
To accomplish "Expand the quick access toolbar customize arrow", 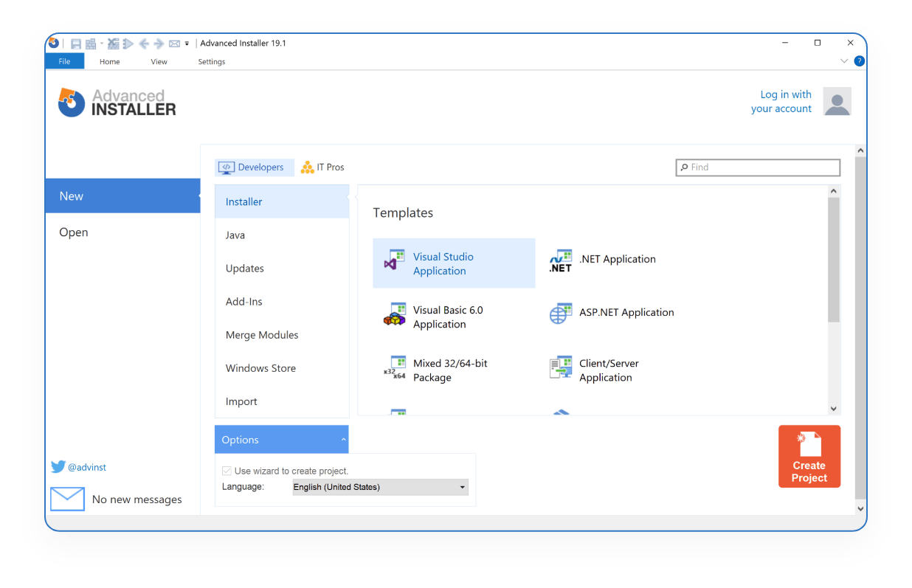I will (187, 44).
